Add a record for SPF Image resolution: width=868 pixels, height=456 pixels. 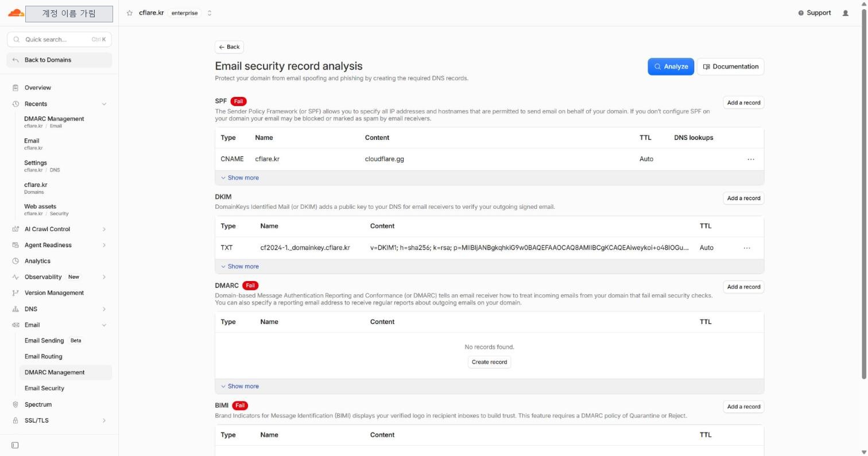point(743,103)
